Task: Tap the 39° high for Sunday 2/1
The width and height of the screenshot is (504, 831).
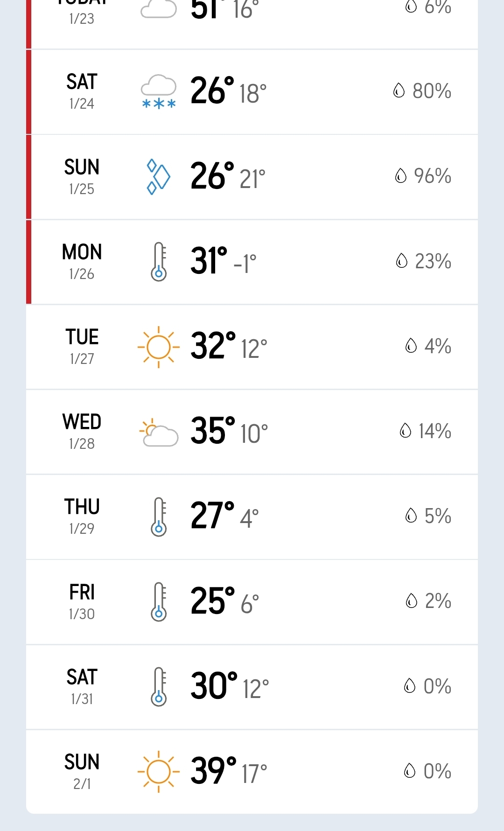Action: (x=213, y=771)
